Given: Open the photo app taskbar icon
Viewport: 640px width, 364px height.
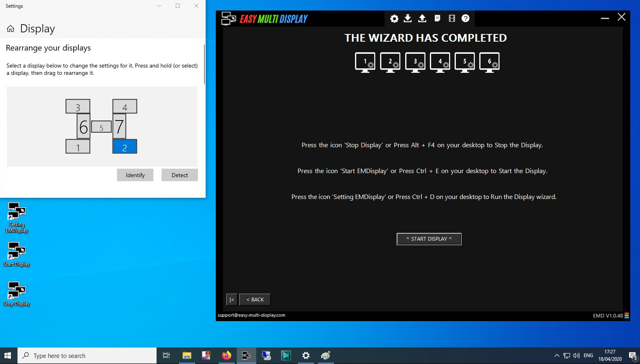Looking at the screenshot, I should point(206,356).
